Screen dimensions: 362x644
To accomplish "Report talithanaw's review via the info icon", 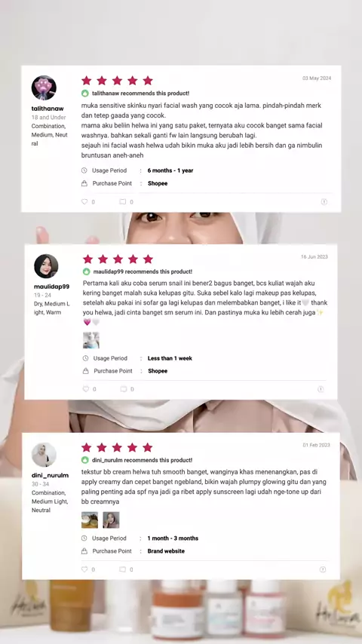I will coord(324,201).
